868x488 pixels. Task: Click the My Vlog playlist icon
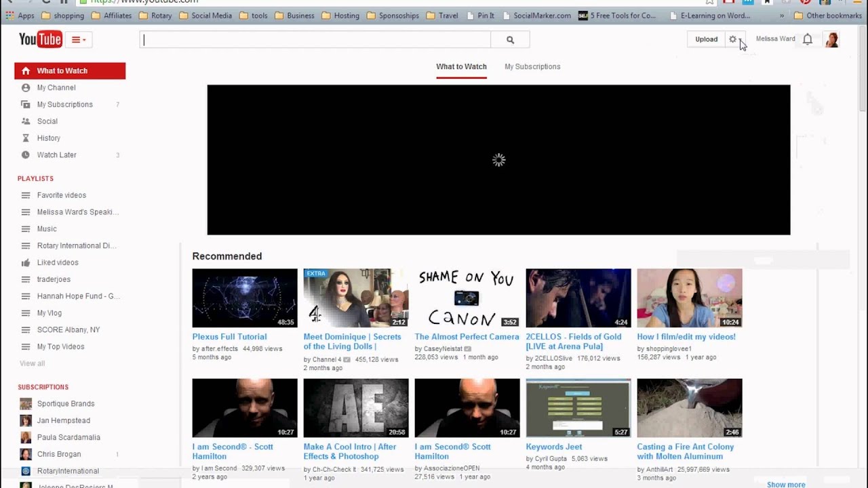[26, 313]
